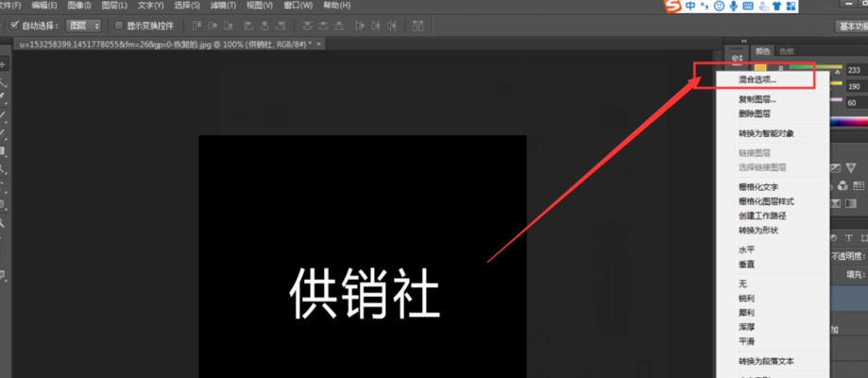Open Sogou toolbox grid icon

click(791, 6)
